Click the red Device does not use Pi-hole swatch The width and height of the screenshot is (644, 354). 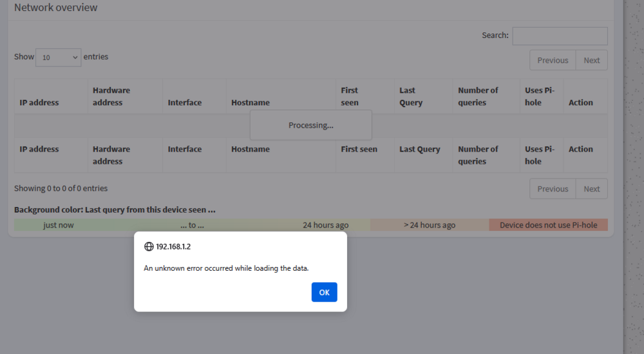coord(548,225)
